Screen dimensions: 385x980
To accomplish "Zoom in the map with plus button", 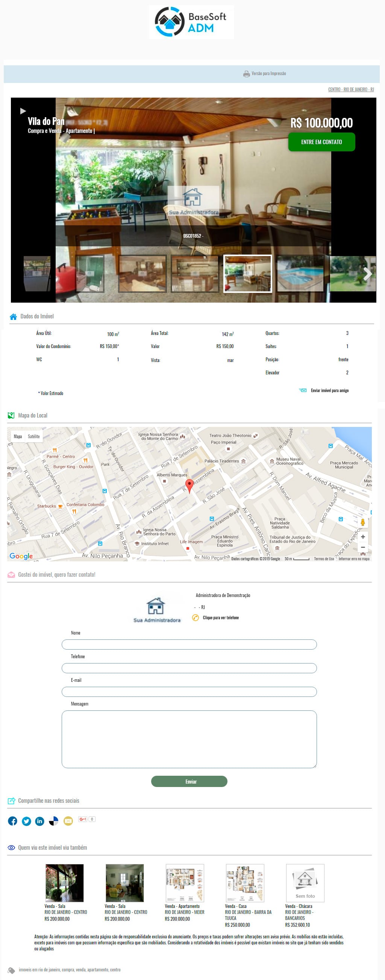I will pos(362,537).
